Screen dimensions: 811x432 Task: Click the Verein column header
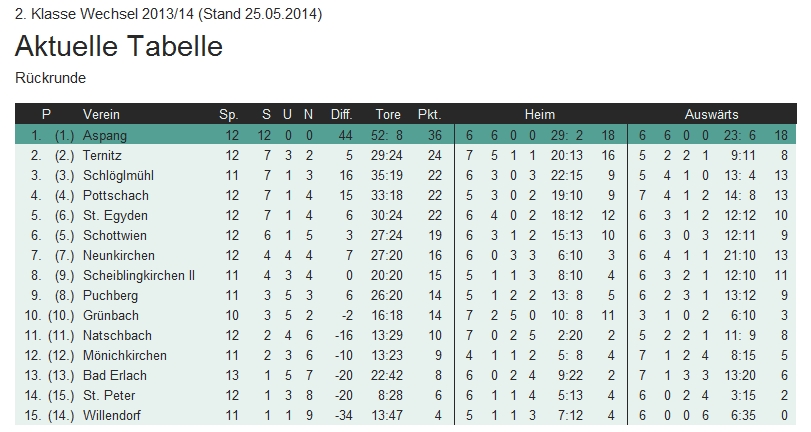pos(101,114)
